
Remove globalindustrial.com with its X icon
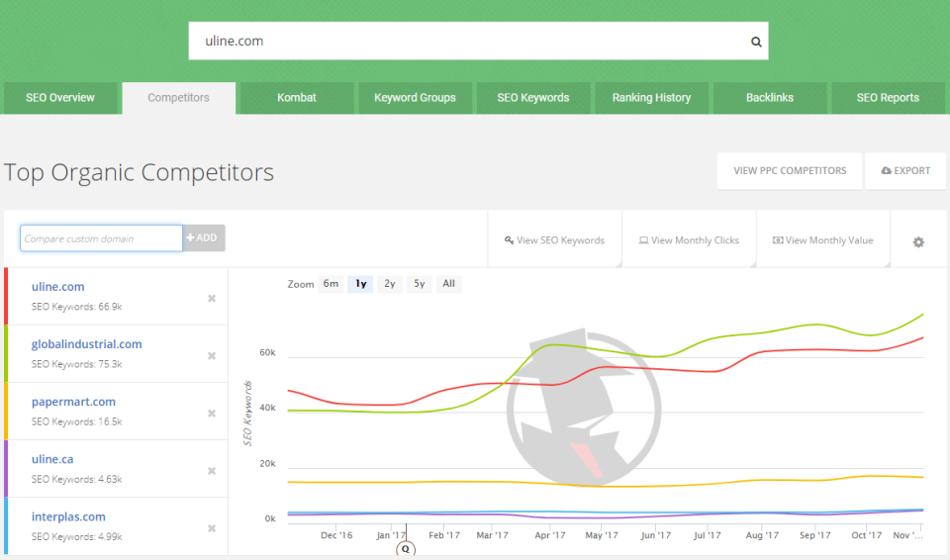[x=212, y=356]
